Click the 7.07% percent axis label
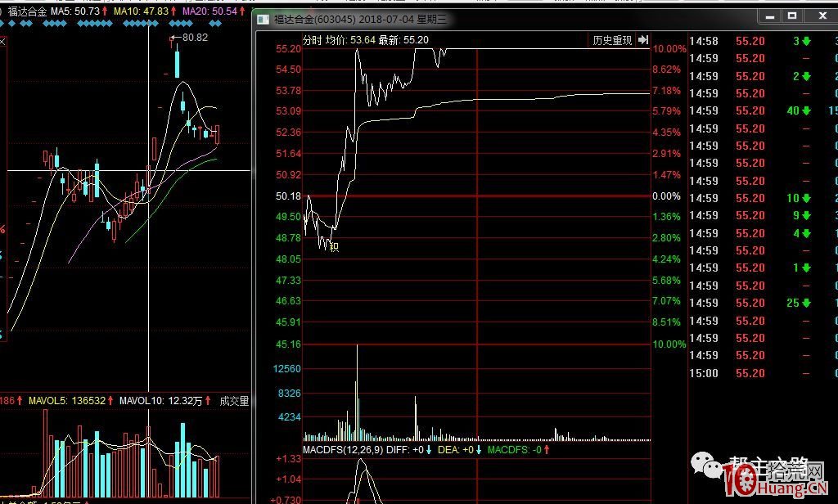 (666, 301)
